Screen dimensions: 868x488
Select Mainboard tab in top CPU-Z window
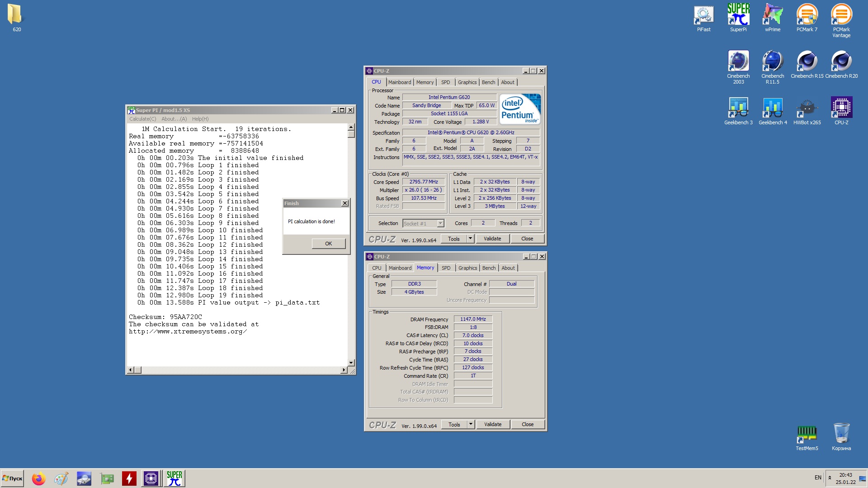(x=400, y=82)
